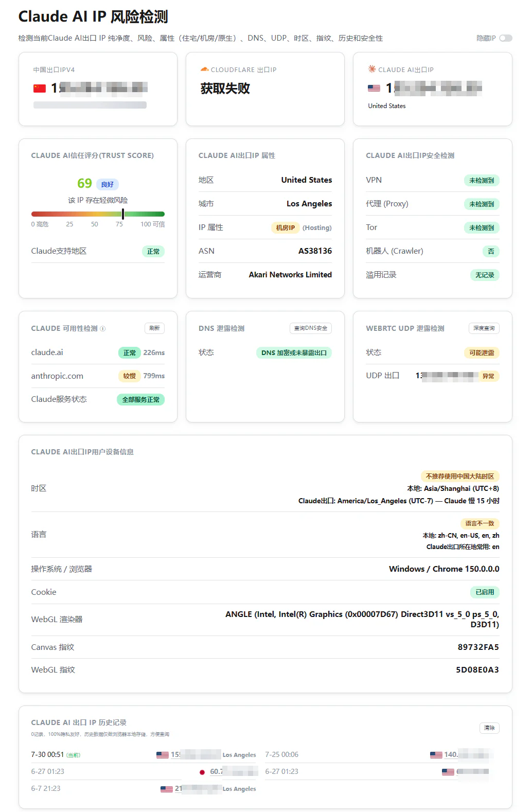
Task: Click US flag in right 6-27 01:23 row
Action: 448,772
